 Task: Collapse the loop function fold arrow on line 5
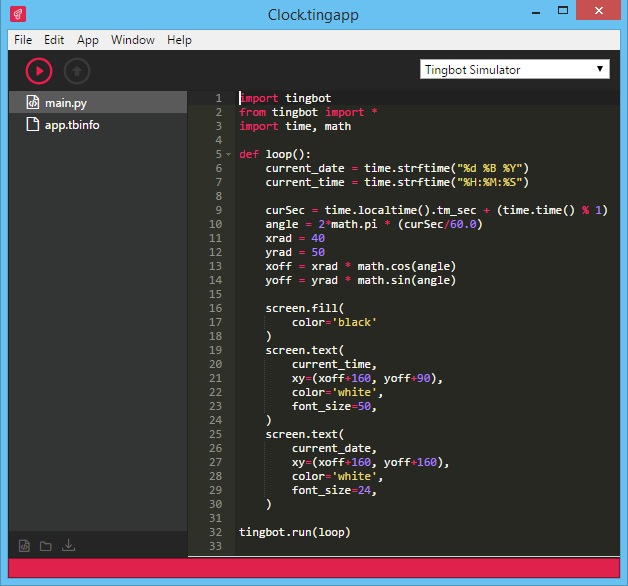click(229, 154)
